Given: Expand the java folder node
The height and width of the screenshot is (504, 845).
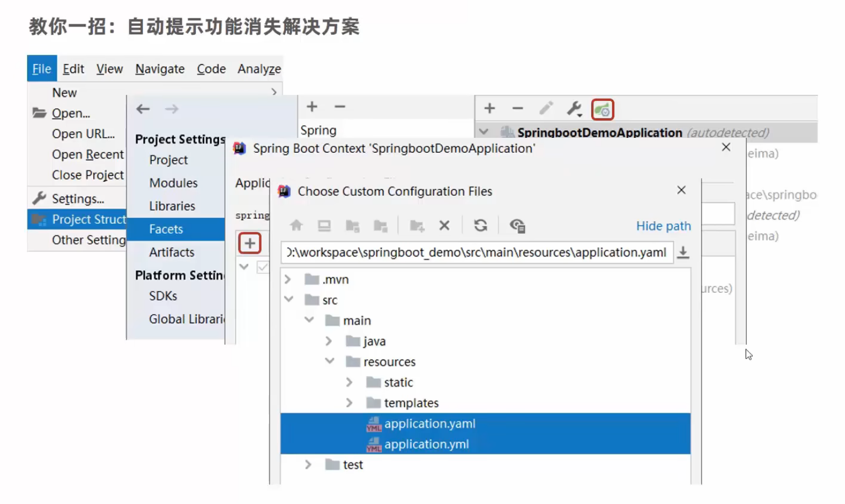Looking at the screenshot, I should (328, 341).
